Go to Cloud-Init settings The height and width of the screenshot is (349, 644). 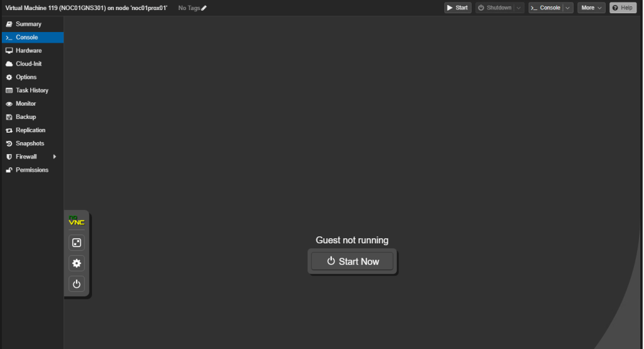[x=28, y=64]
